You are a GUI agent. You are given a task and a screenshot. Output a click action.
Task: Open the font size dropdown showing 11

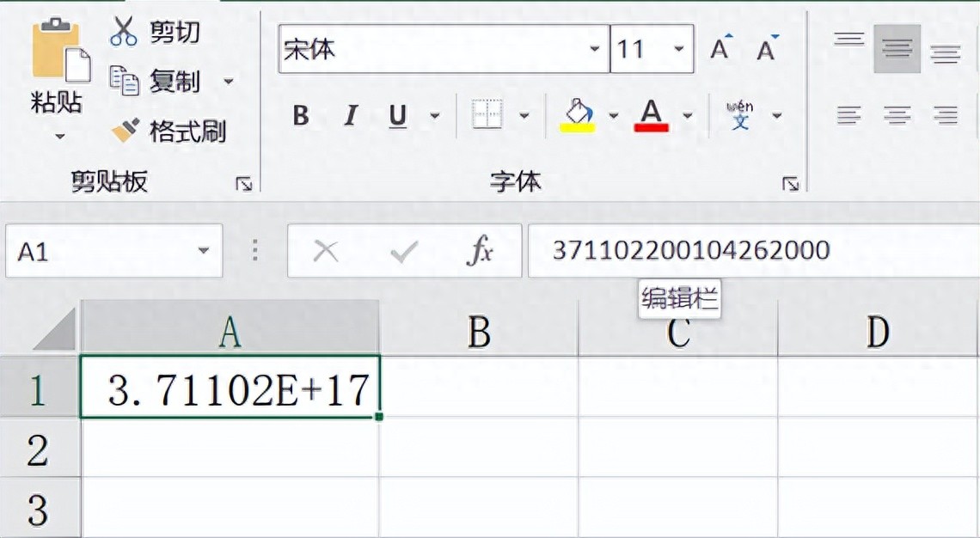pos(679,49)
